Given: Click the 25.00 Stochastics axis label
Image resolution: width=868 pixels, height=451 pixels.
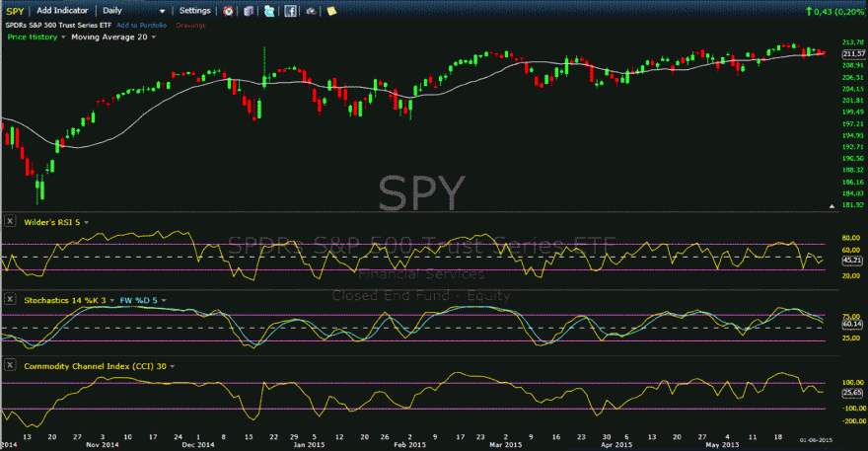Looking at the screenshot, I should [x=851, y=338].
